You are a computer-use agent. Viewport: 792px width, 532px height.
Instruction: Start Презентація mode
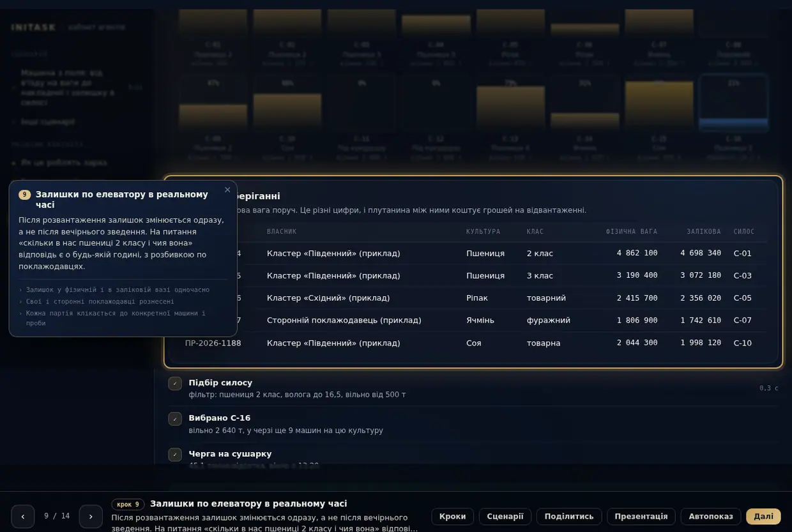[641, 517]
